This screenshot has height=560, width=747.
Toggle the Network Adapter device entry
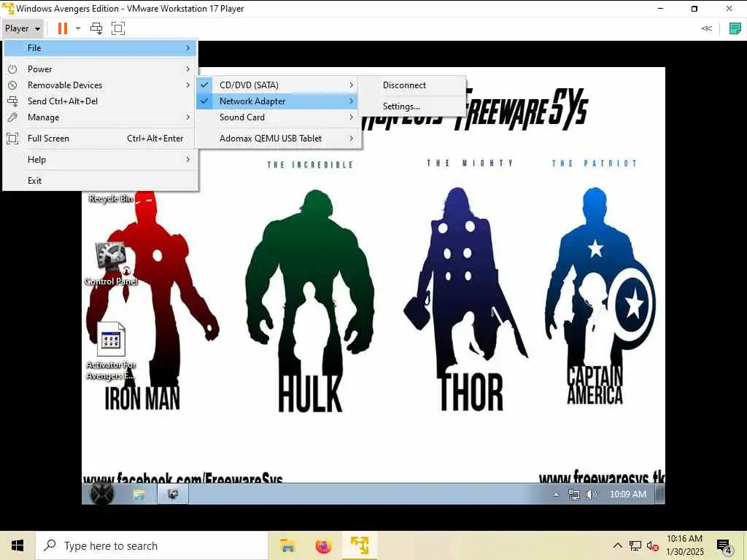(278, 101)
